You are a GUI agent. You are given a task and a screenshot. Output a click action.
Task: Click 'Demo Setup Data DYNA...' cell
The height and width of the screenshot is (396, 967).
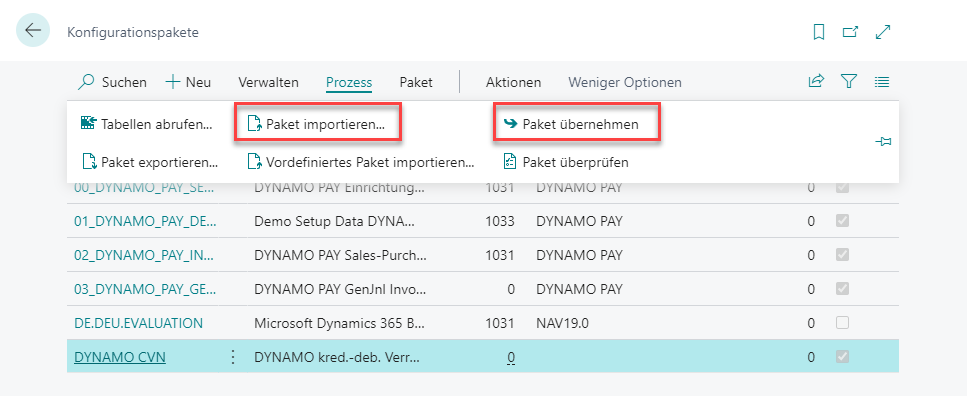(334, 221)
